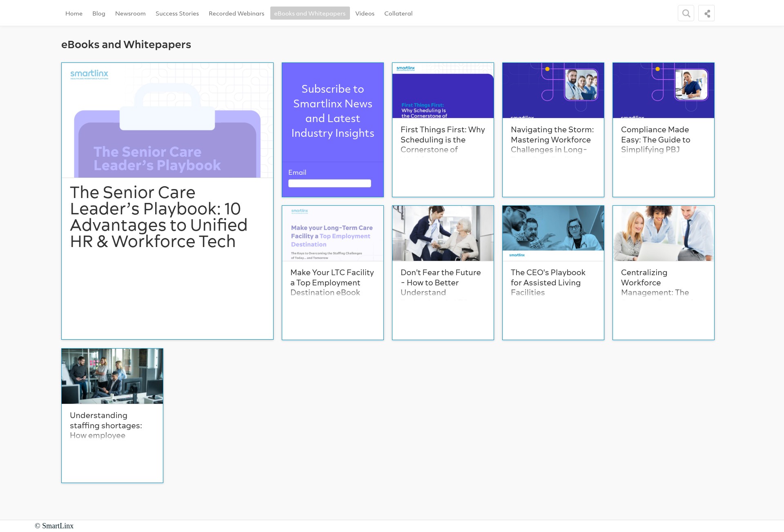784x532 pixels.
Task: Open the search icon in the header
Action: pos(686,13)
